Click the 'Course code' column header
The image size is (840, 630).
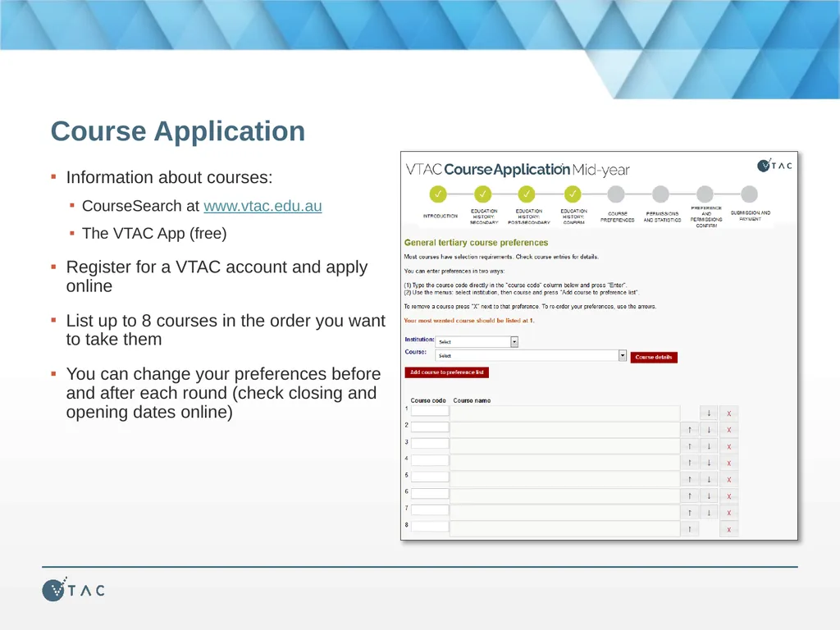tap(428, 400)
